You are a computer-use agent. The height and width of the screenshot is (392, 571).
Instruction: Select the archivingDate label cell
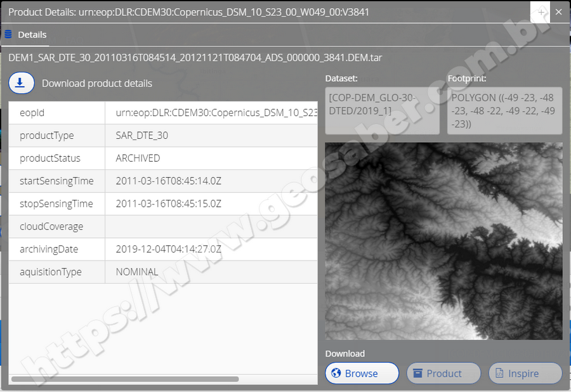(57, 249)
